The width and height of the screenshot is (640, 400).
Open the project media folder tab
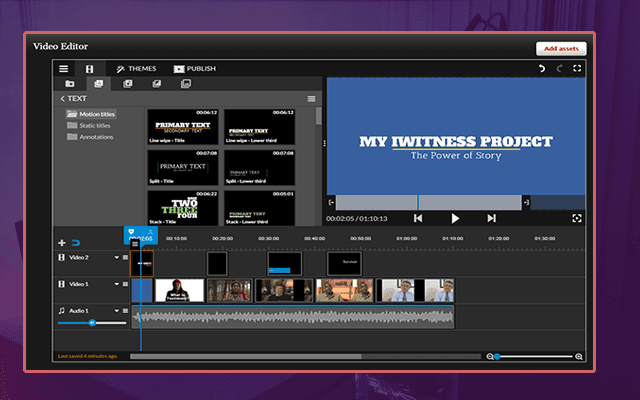(x=70, y=84)
